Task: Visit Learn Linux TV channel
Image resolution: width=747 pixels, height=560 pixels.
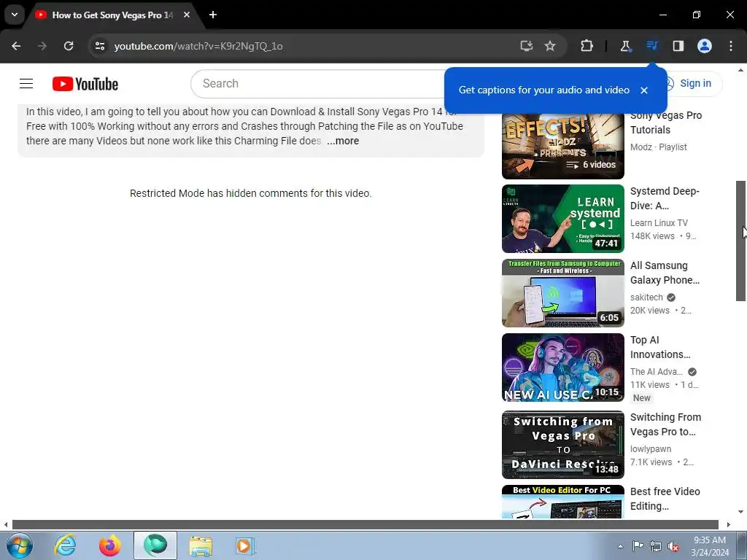Action: point(659,223)
